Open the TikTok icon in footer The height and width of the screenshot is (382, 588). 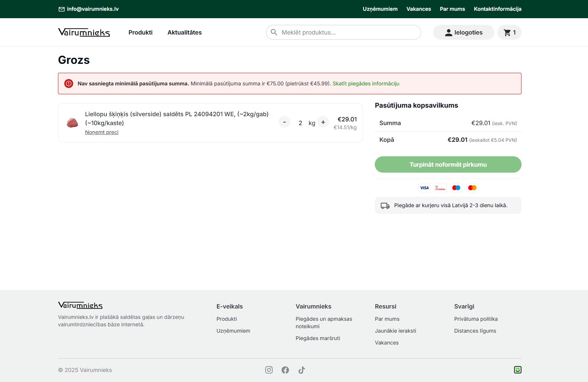click(x=302, y=370)
